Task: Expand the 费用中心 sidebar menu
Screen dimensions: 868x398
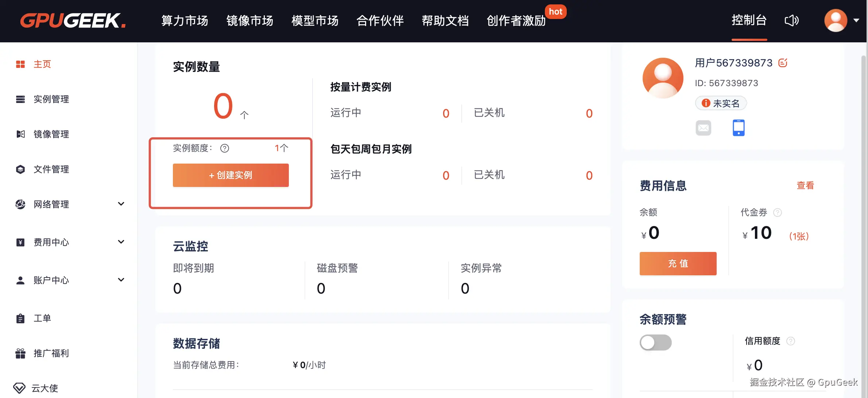Action: click(x=121, y=242)
